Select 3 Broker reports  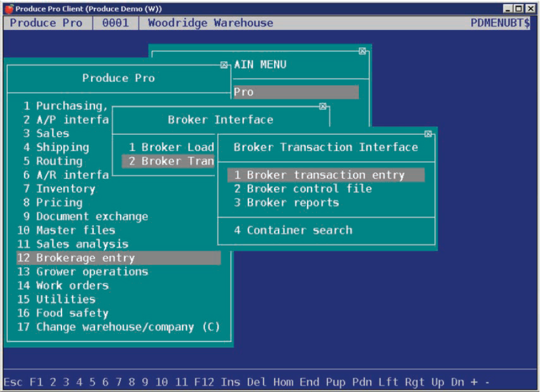287,202
